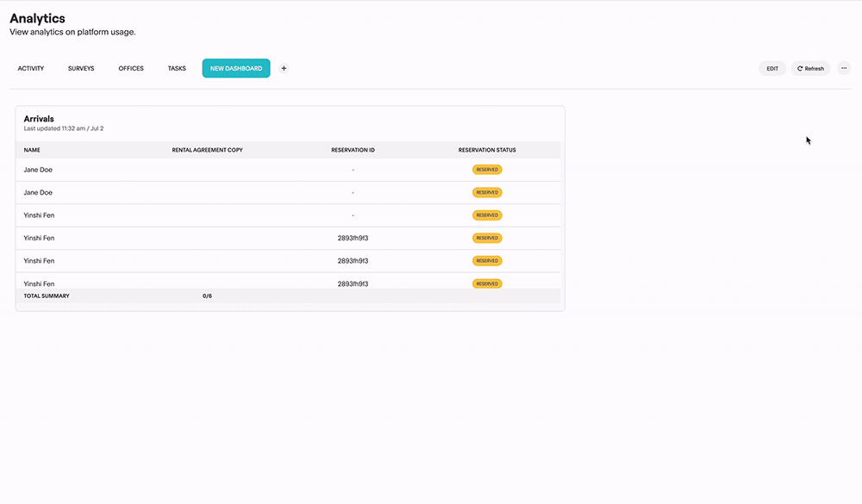The height and width of the screenshot is (504, 862).
Task: Click the Reserved badge in the first row
Action: (487, 170)
